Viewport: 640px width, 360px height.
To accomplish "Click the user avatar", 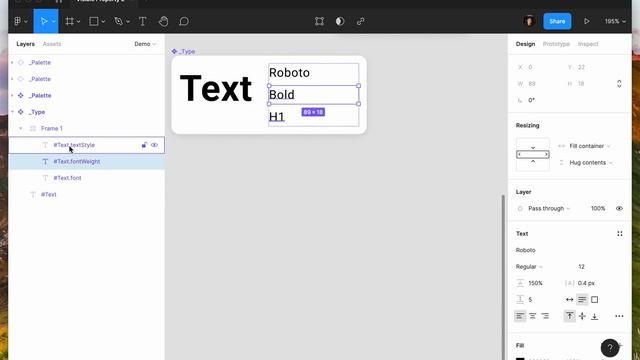I will [529, 21].
